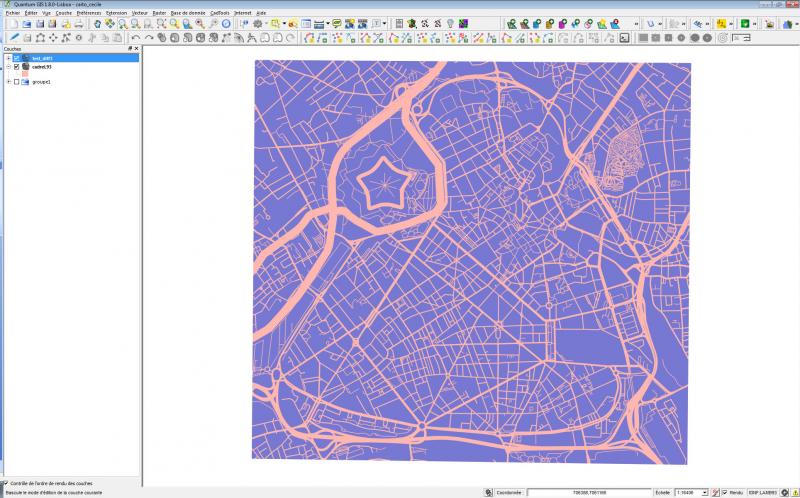Click the Refresh map icon
Screen dimensions: 800x498
pos(226,23)
